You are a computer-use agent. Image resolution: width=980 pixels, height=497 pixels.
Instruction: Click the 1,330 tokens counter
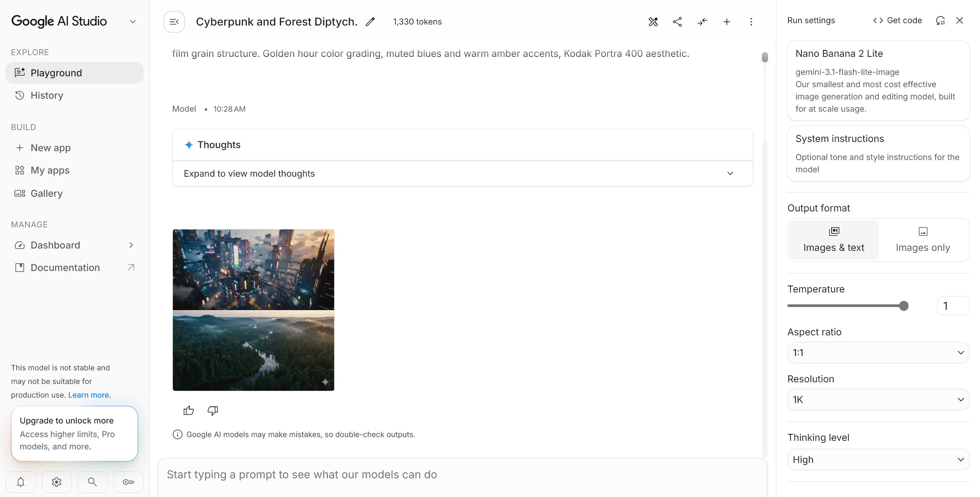point(417,22)
